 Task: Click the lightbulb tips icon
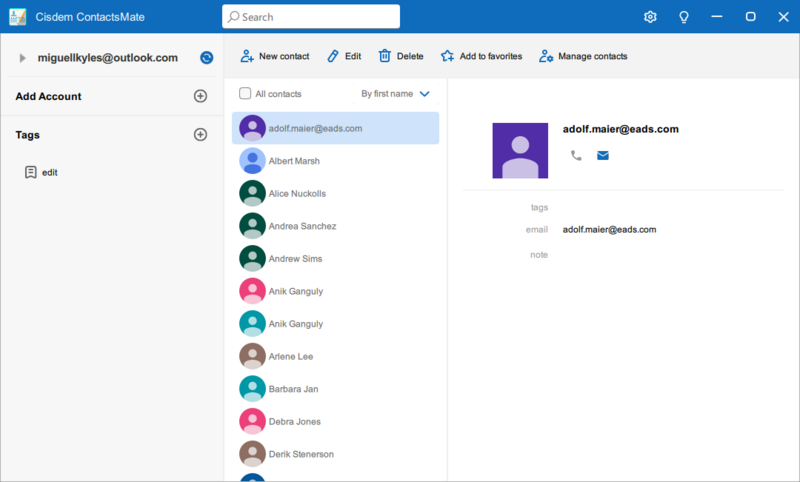tap(684, 17)
